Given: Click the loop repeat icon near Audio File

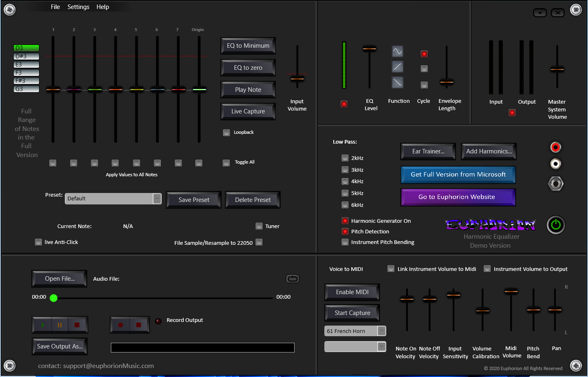Looking at the screenshot, I should (293, 279).
